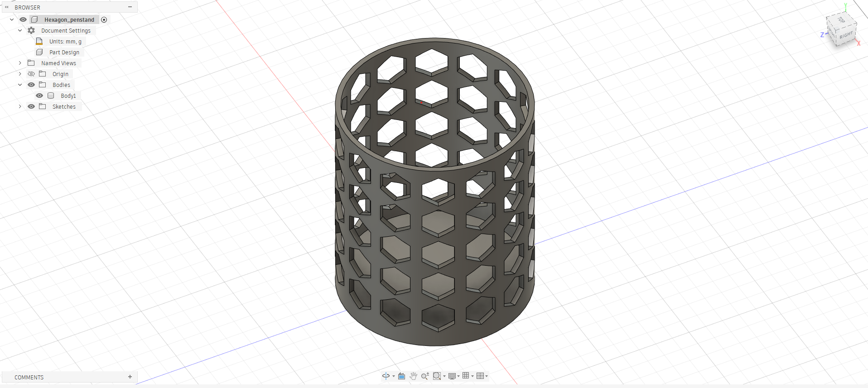Hide the Bodies folder
The image size is (868, 388).
pyautogui.click(x=31, y=85)
